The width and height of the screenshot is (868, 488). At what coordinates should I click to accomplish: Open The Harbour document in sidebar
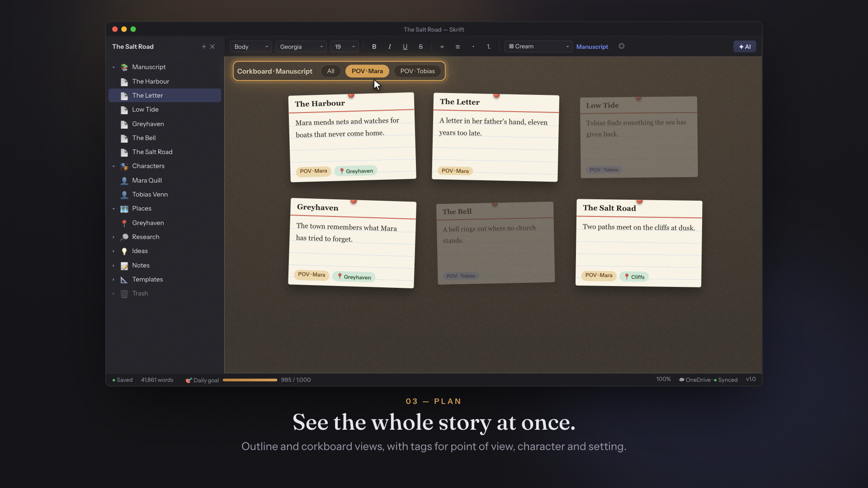(165, 81)
